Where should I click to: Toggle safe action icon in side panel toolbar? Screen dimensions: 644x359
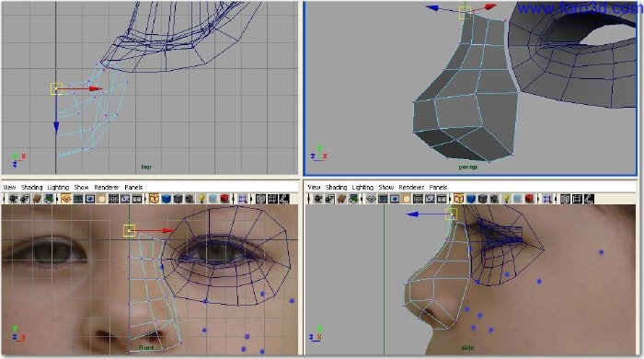click(430, 199)
